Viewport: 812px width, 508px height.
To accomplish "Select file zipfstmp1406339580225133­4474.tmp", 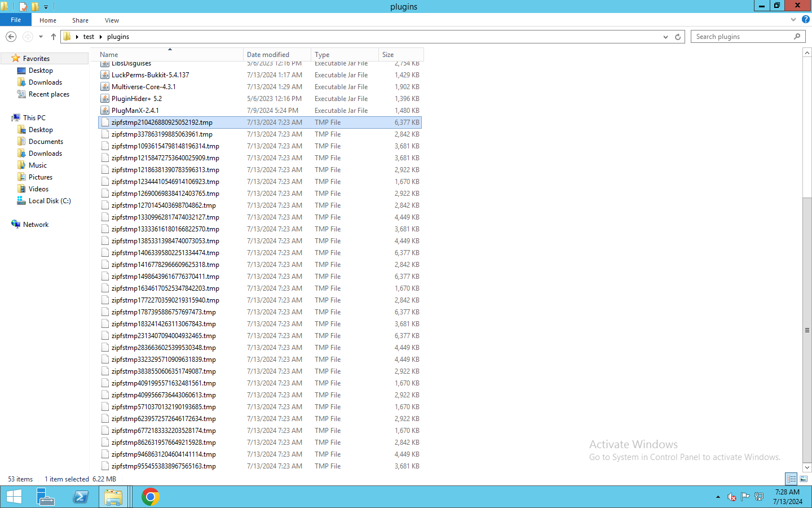I will coord(165,253).
